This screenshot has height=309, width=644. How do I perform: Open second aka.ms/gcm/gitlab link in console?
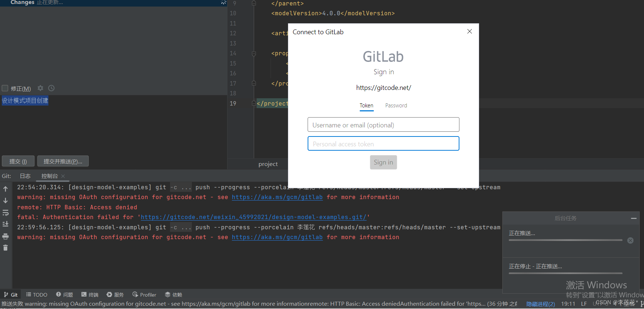click(277, 237)
